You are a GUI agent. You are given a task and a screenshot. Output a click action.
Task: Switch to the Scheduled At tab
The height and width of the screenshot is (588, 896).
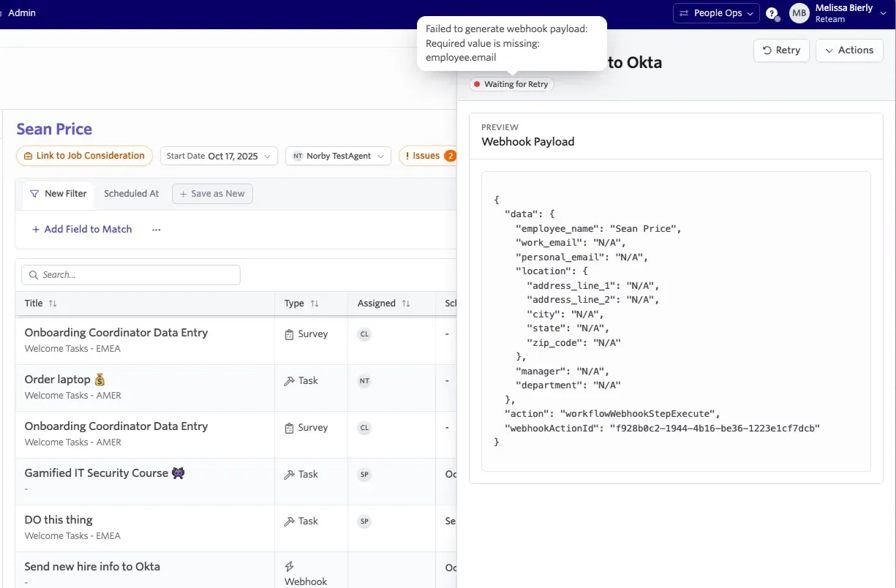tap(132, 194)
